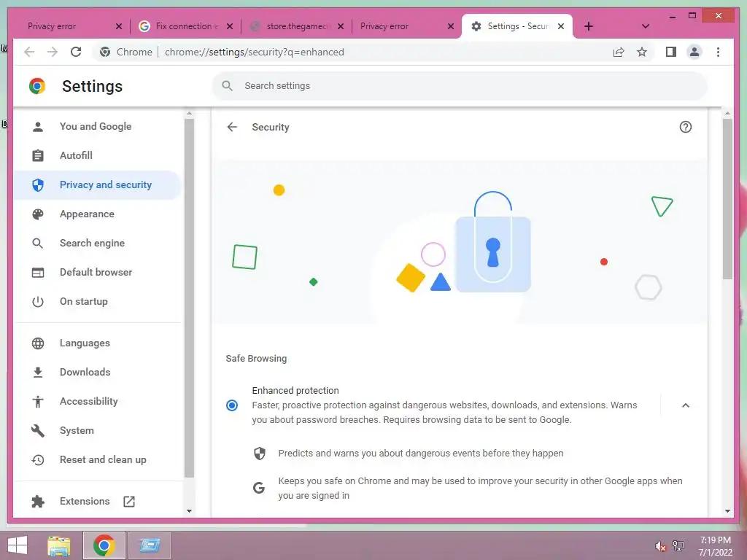Click the Chrome taskbar icon
Viewport: 747px width, 560px height.
(104, 545)
